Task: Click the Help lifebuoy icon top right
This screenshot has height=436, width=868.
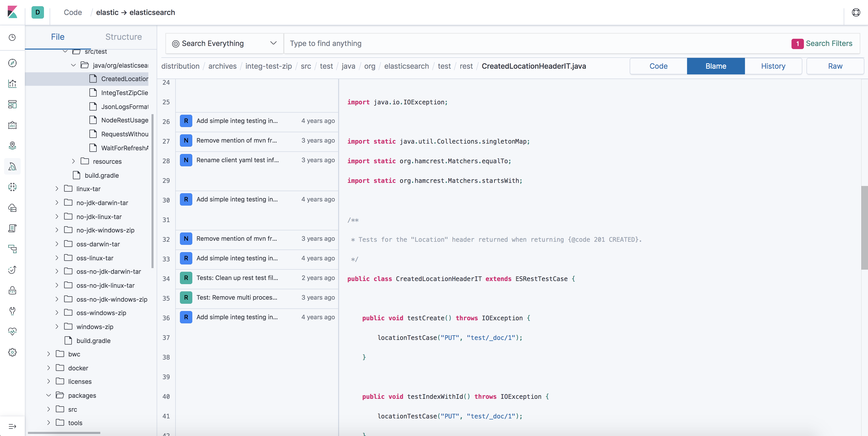Action: 856,12
